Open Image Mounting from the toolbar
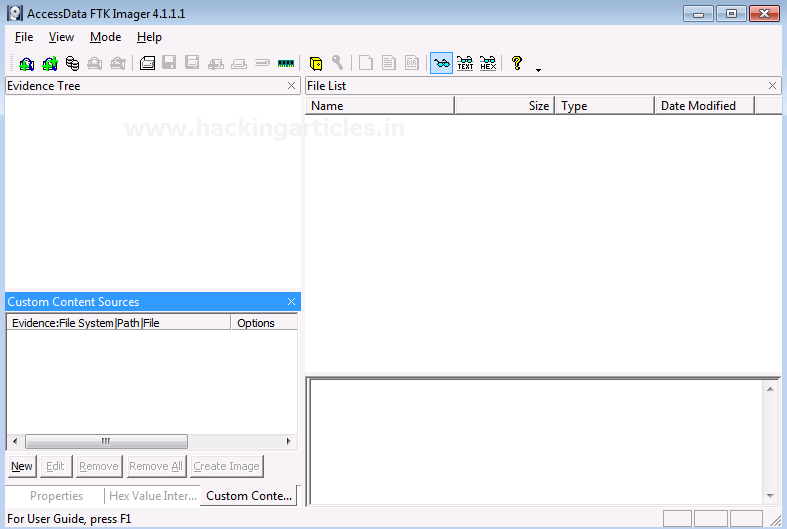This screenshot has height=529, width=787. coord(72,63)
